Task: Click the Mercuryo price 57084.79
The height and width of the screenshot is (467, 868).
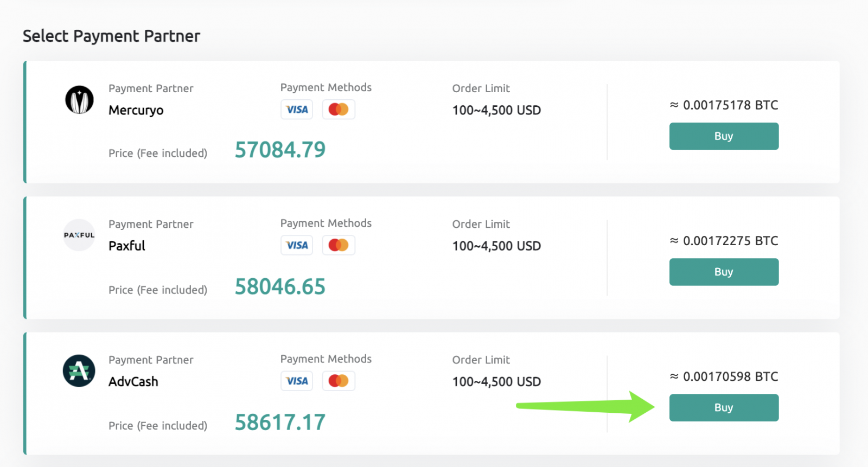Action: tap(280, 150)
